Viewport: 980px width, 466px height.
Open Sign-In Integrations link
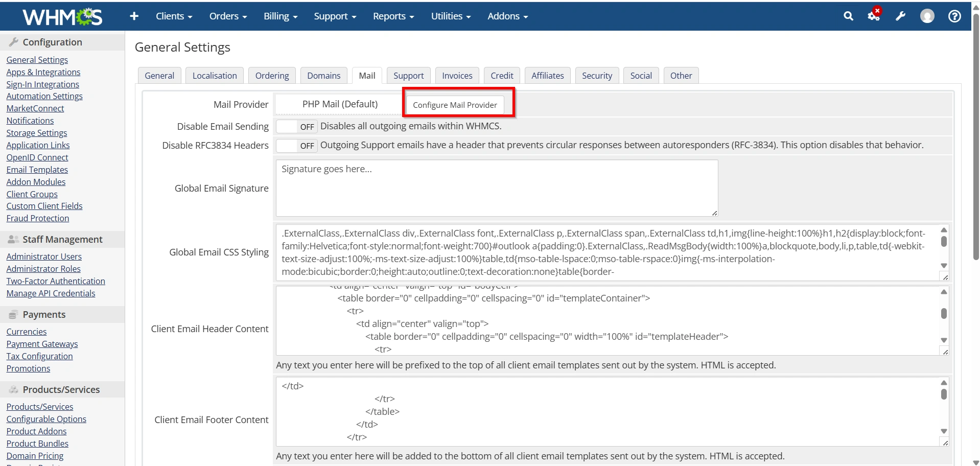click(43, 84)
